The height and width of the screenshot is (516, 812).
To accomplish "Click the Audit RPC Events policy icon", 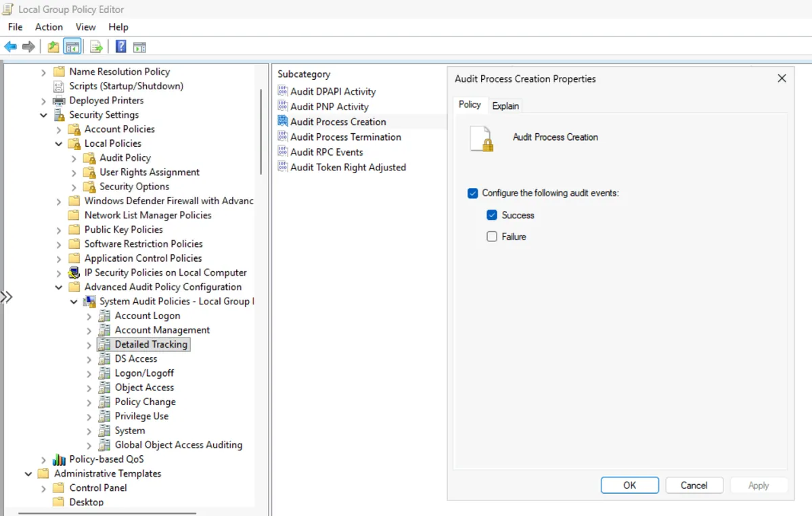I will [x=283, y=152].
